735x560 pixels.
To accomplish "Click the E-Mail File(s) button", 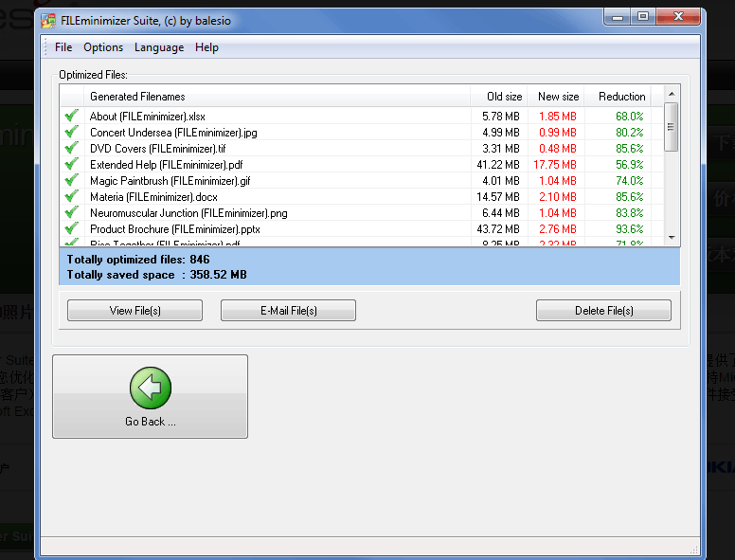I will coord(288,311).
